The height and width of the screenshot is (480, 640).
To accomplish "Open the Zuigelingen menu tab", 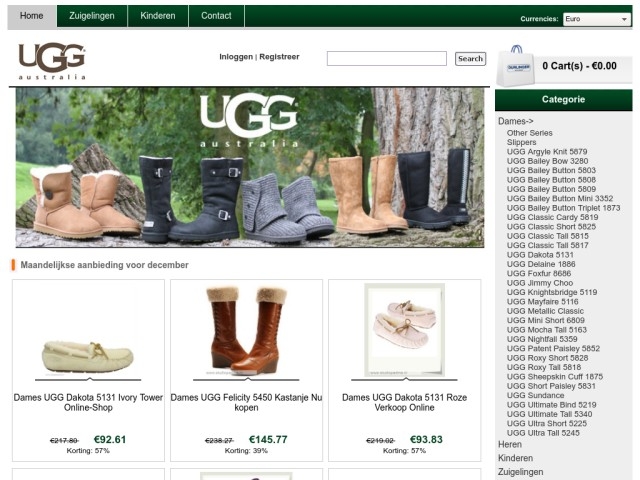I will point(92,16).
